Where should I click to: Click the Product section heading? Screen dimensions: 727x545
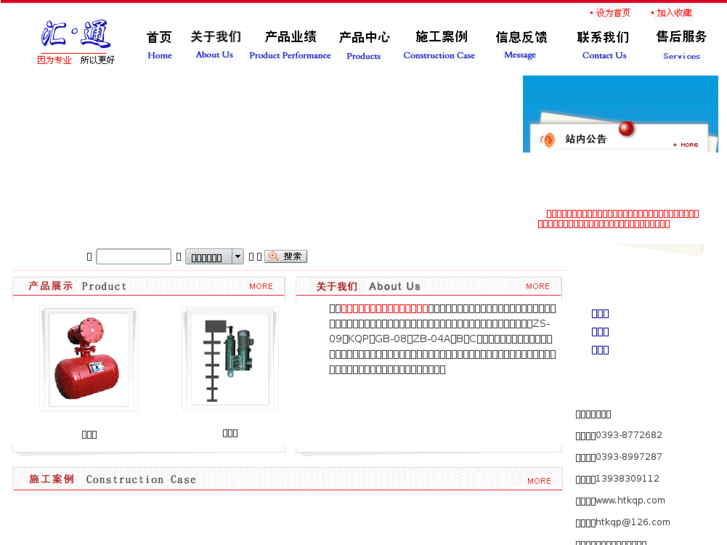coord(77,286)
